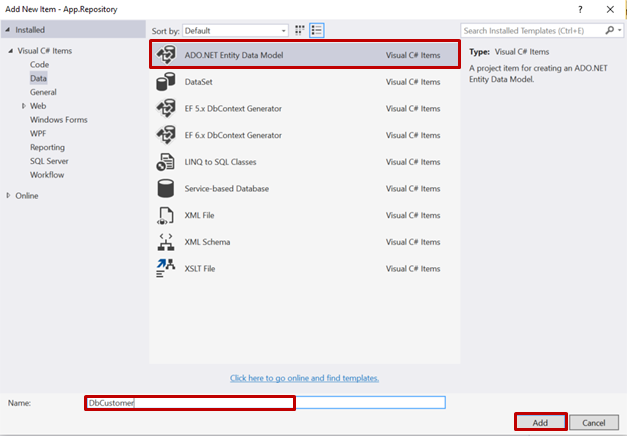Viewport: 627px width, 436px height.
Task: Select the XML File icon
Action: [165, 215]
